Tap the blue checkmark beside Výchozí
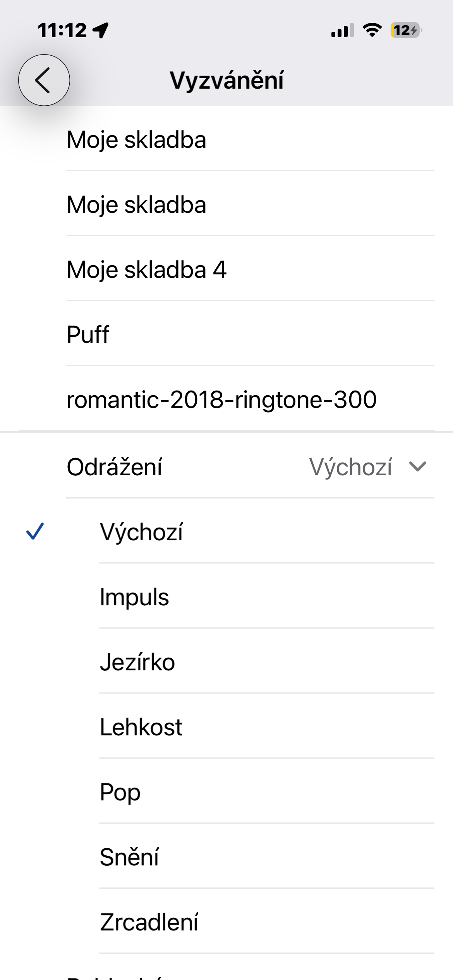Viewport: 453px width, 980px height. pos(35,531)
